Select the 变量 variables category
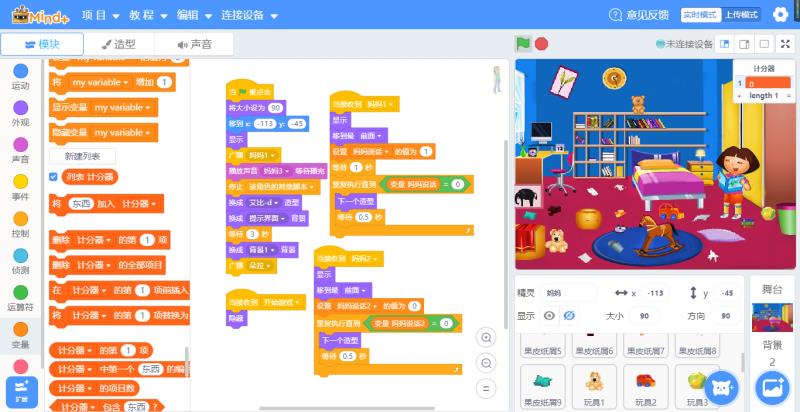 [x=20, y=336]
